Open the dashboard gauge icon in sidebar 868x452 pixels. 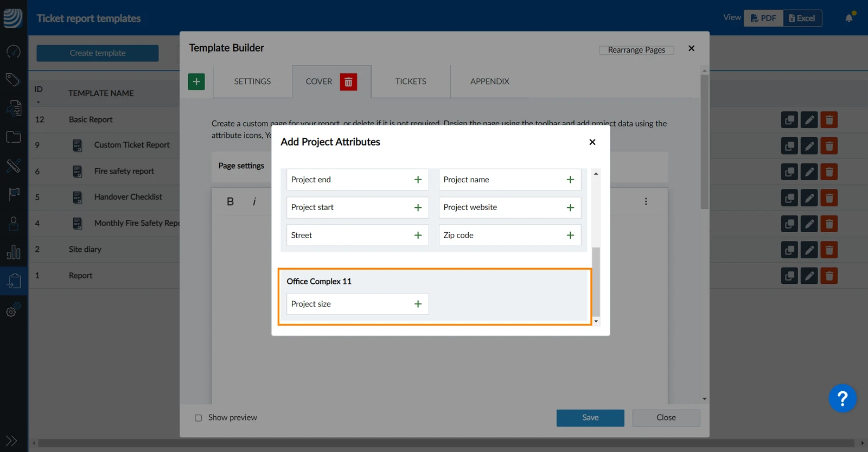tap(13, 52)
